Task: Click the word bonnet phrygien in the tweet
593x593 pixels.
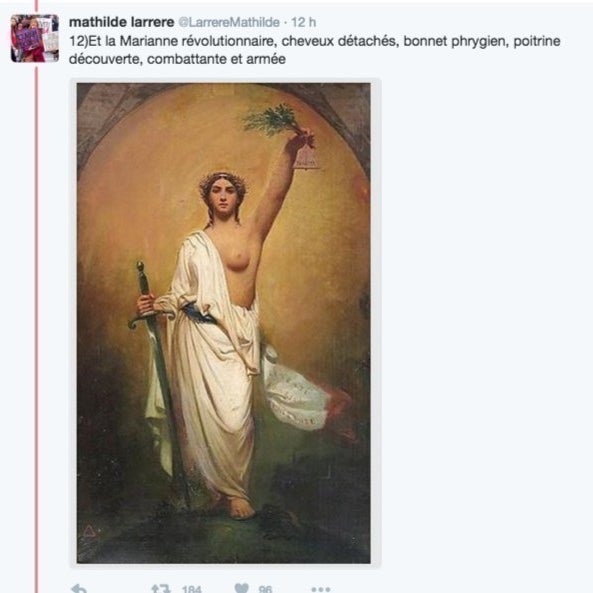Action: (455, 41)
